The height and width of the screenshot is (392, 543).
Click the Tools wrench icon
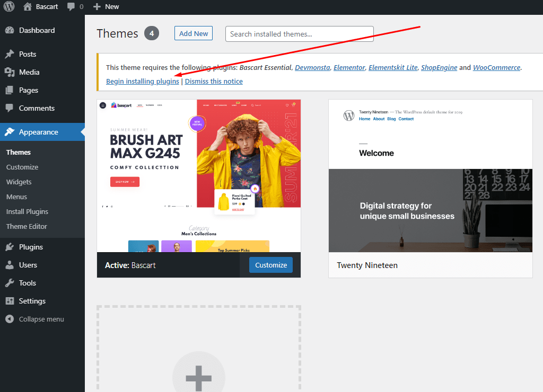click(x=10, y=283)
